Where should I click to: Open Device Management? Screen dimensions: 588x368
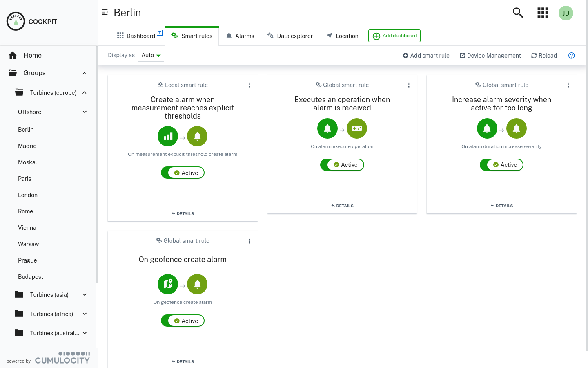click(490, 56)
